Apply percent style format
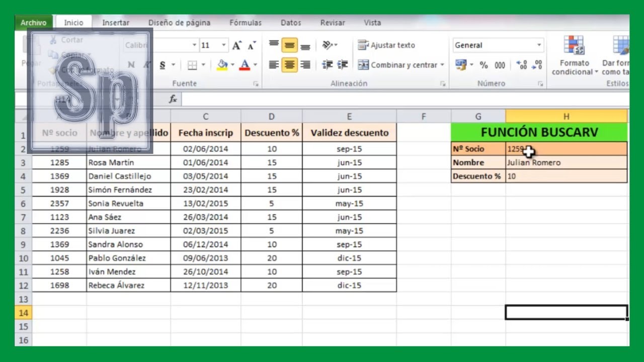The height and width of the screenshot is (362, 644). [484, 65]
